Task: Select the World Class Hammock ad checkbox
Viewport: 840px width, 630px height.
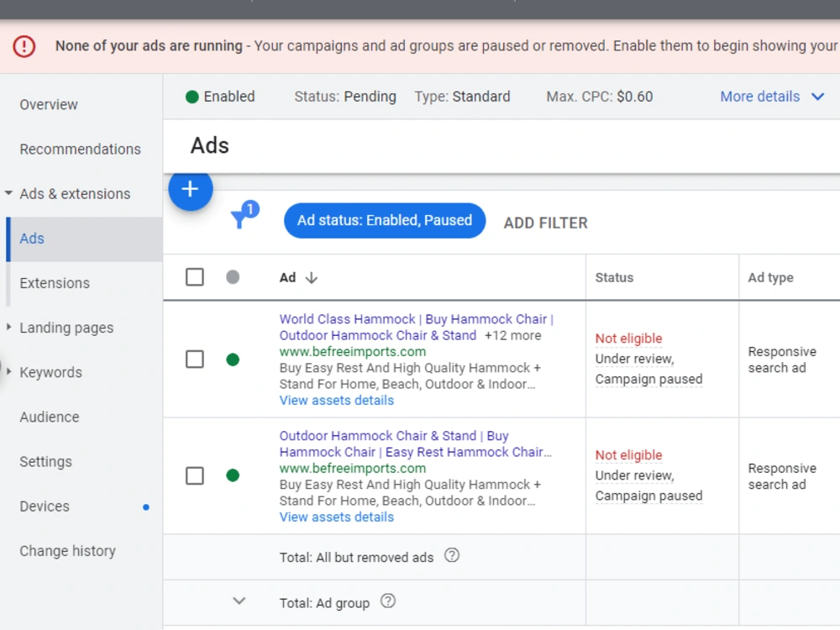Action: point(195,359)
